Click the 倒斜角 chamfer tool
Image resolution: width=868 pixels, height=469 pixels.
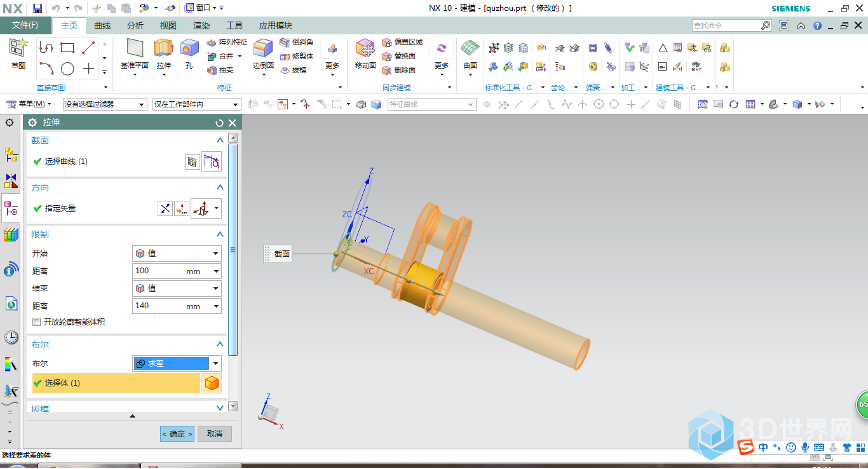pyautogui.click(x=297, y=42)
